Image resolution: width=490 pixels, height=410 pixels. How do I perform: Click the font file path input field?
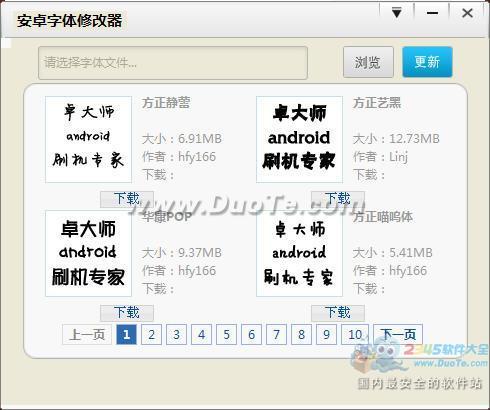173,63
